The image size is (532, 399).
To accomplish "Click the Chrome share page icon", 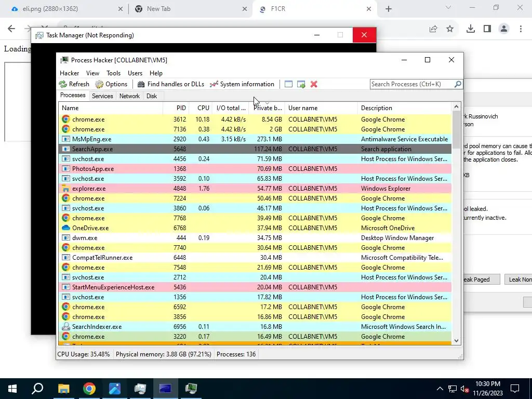I will pyautogui.click(x=433, y=29).
